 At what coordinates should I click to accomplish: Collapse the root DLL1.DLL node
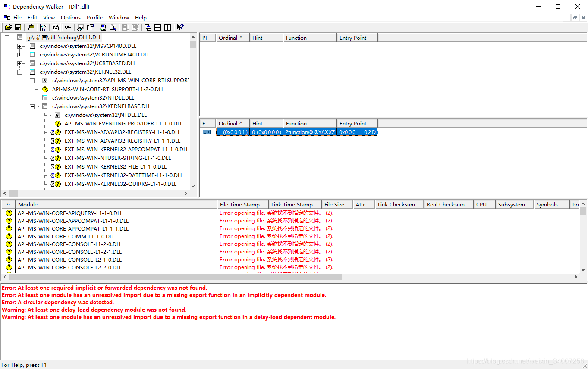[7, 38]
